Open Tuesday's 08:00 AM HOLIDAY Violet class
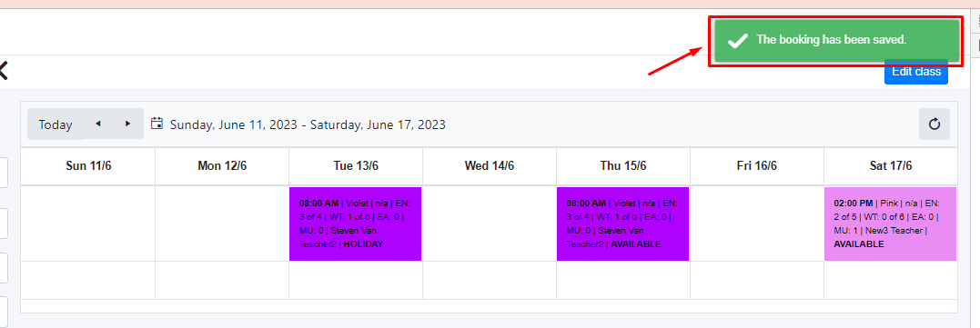Viewport: 980px width, 328px height. tap(355, 224)
